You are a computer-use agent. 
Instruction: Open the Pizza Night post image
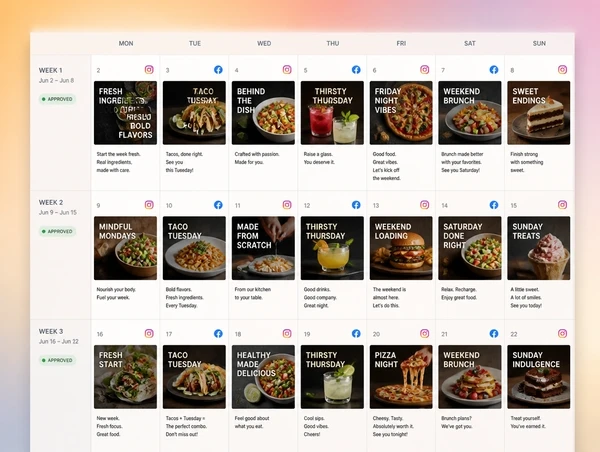(401, 377)
